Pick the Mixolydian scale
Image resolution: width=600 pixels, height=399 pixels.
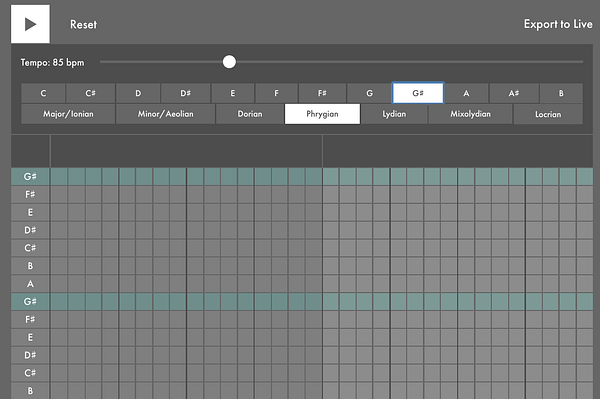coord(470,114)
